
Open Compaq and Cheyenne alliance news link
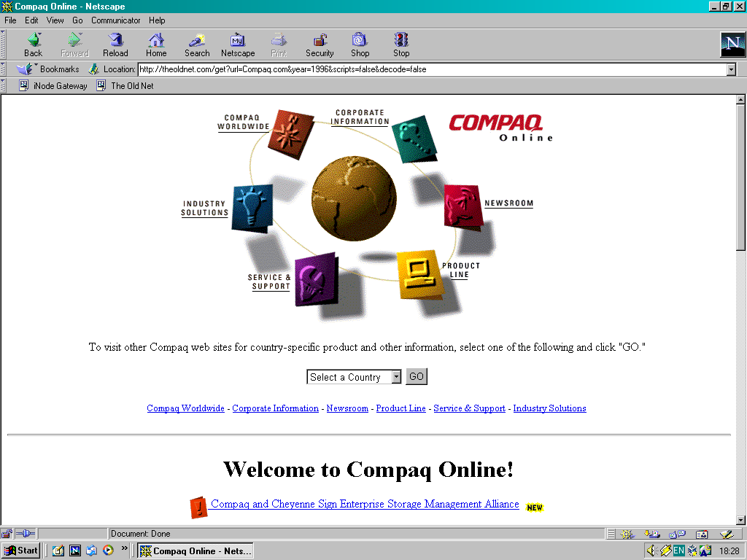click(x=365, y=504)
